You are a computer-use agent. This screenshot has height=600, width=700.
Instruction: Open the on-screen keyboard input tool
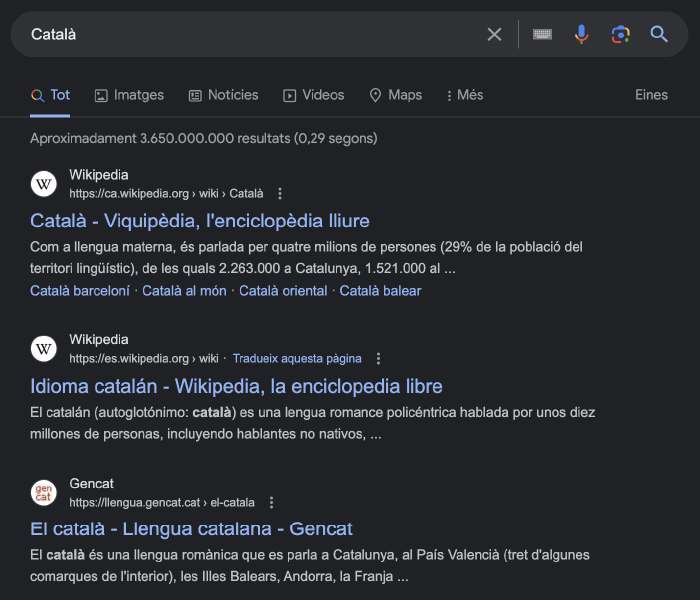click(542, 34)
